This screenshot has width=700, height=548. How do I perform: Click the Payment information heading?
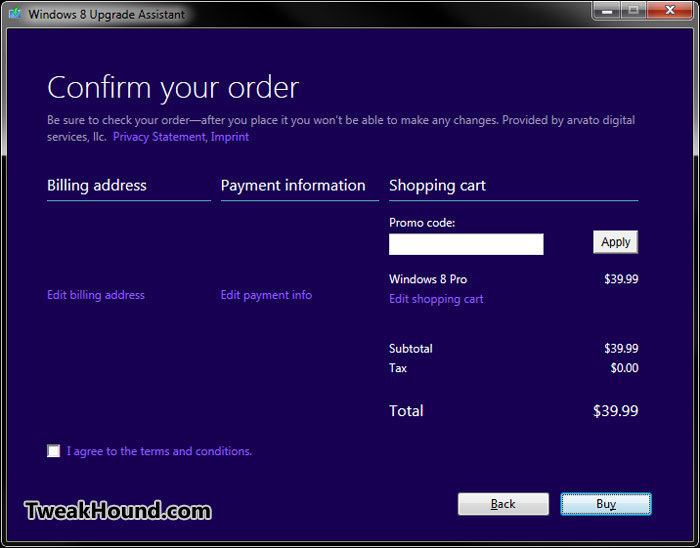pyautogui.click(x=293, y=185)
